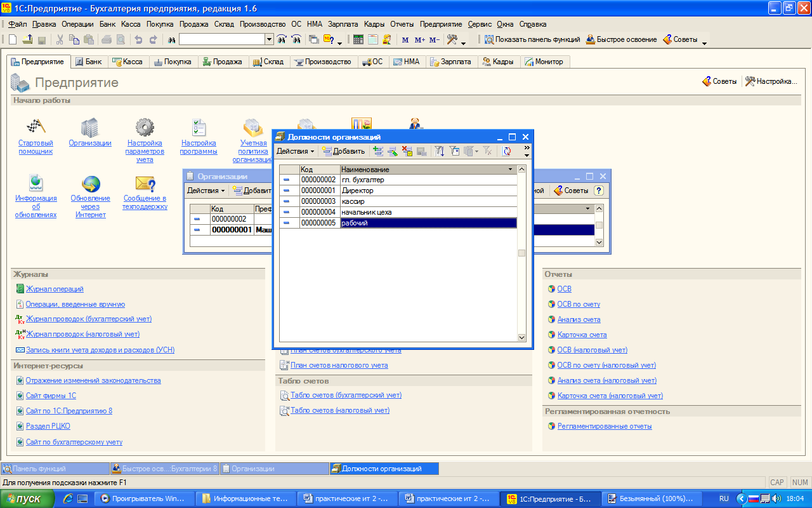
Task: Open Настройка программы icon
Action: [199, 128]
